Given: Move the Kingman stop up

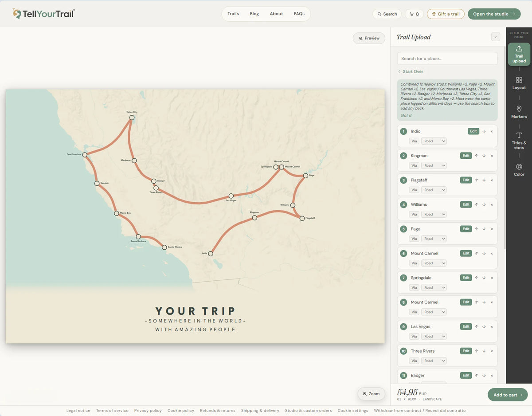Looking at the screenshot, I should tap(477, 156).
